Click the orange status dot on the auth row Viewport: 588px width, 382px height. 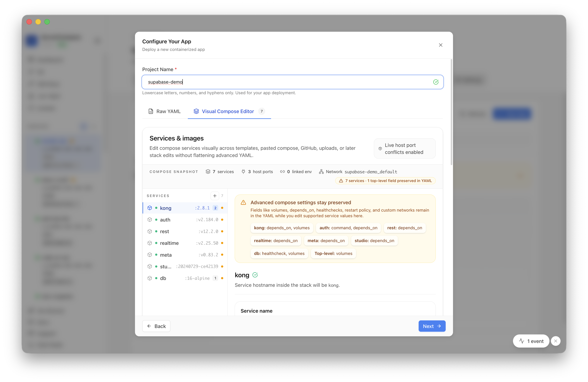pos(222,220)
